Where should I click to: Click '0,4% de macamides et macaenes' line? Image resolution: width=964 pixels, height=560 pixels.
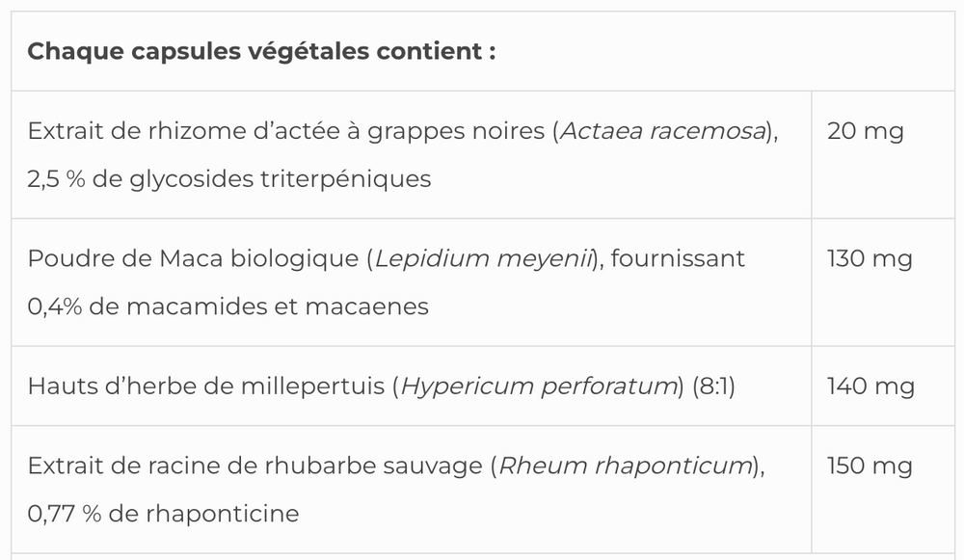tap(228, 307)
